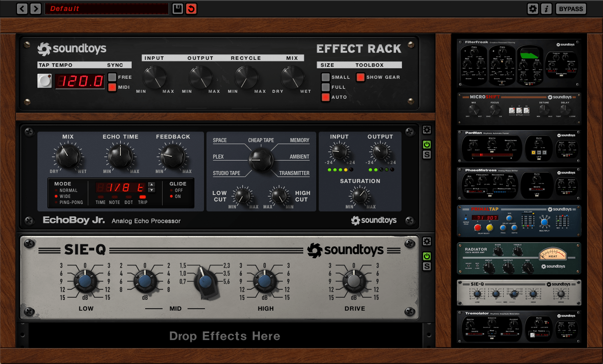Choose PLEX echo style
Image resolution: width=603 pixels, height=364 pixels.
218,157
